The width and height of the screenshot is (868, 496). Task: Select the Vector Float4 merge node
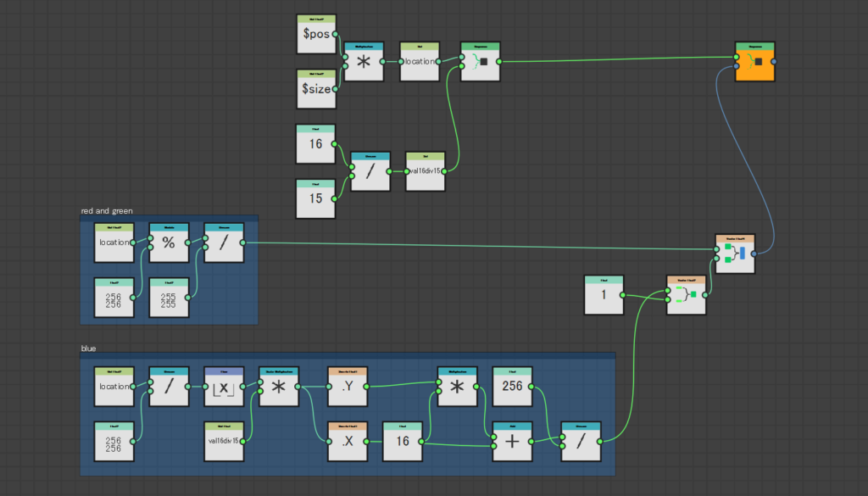pos(734,254)
